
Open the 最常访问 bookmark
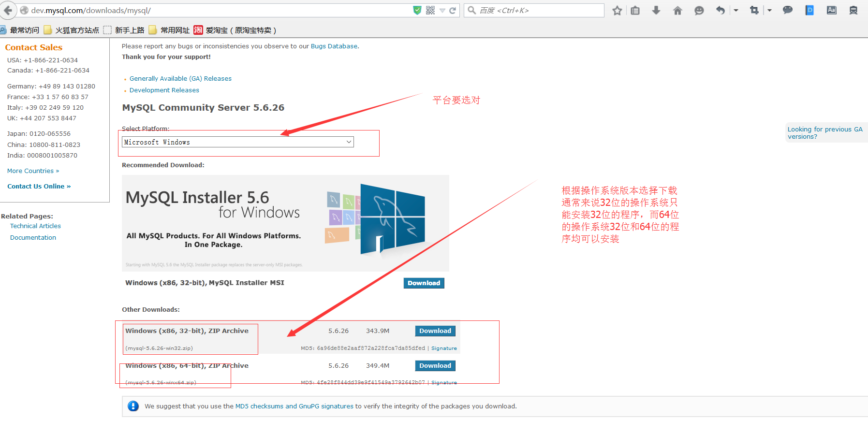(x=20, y=30)
